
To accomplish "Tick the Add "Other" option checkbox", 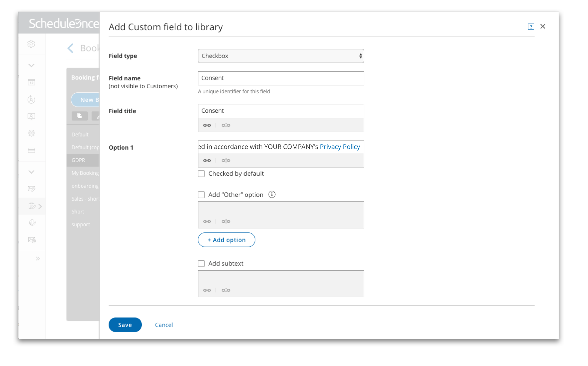I will point(201,195).
